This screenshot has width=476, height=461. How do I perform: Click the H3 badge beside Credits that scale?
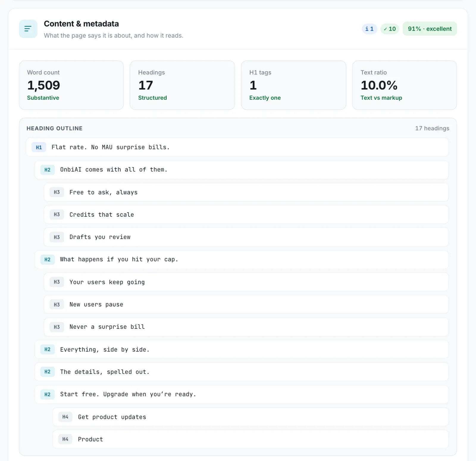[x=57, y=215]
